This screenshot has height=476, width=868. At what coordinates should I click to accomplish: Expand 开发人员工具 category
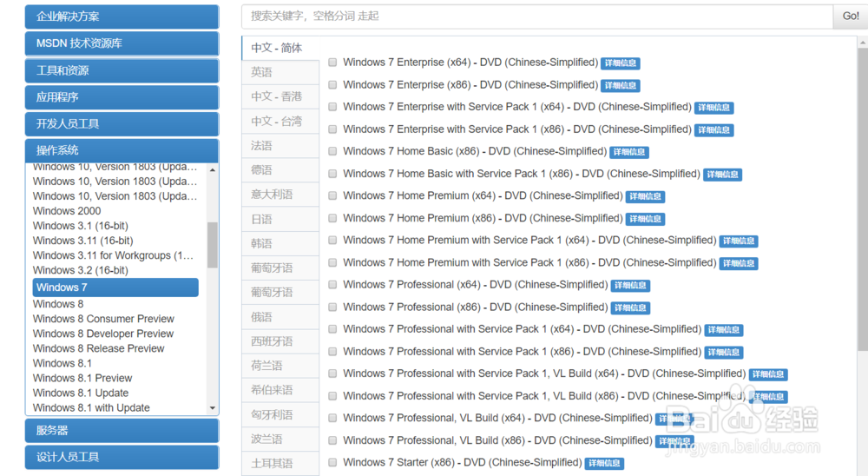122,123
